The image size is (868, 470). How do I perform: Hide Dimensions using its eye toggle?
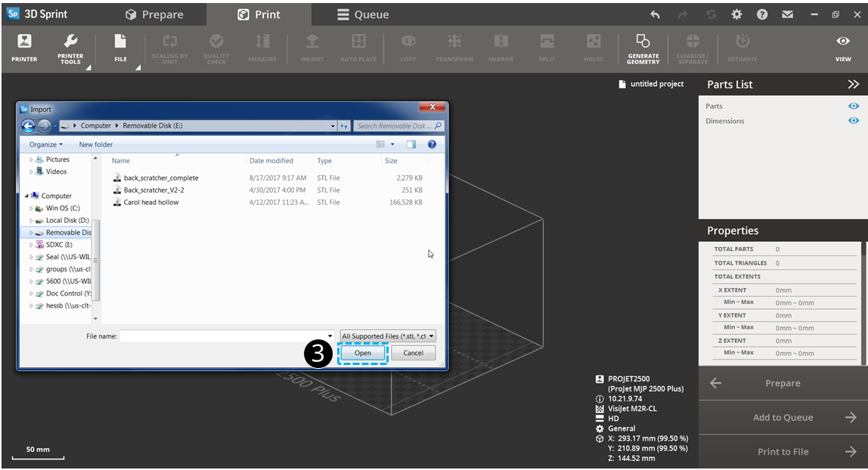tap(854, 120)
